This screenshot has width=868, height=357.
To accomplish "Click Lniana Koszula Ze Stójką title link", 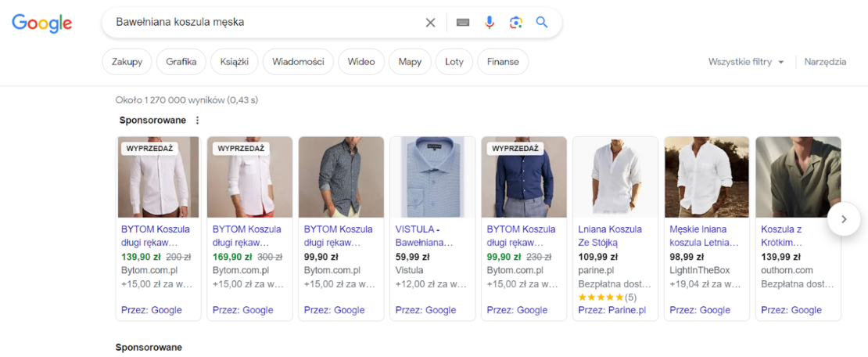I will point(610,236).
